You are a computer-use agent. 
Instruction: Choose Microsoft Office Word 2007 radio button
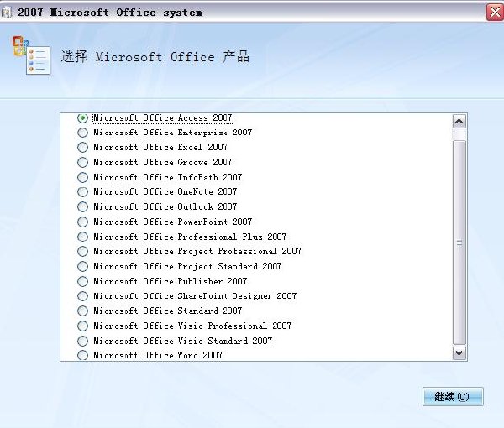pos(82,355)
